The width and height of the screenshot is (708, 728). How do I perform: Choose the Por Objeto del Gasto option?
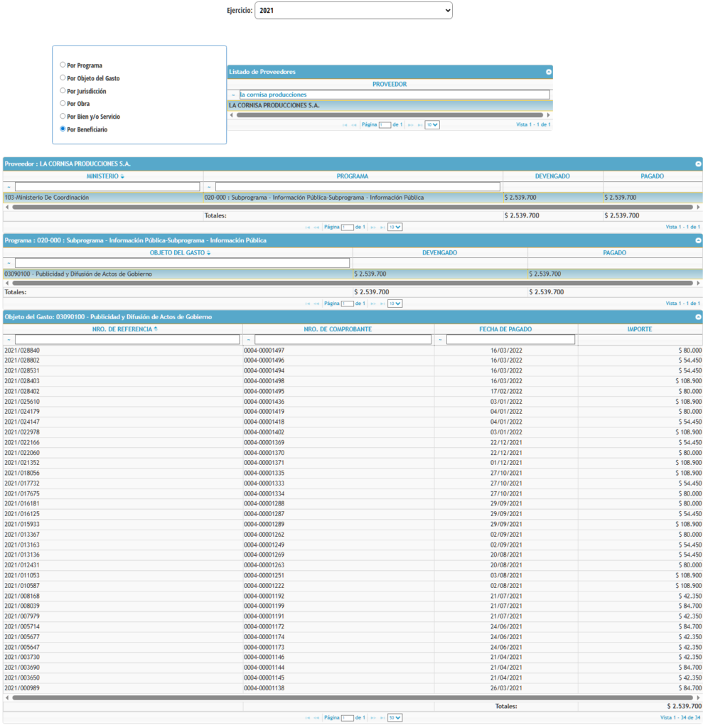coord(63,77)
